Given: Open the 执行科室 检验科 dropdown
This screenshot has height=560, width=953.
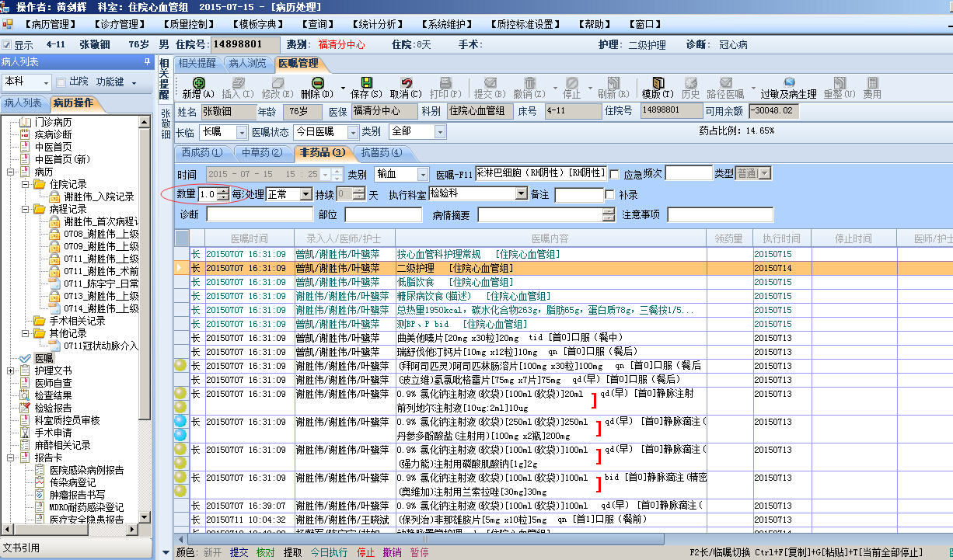Looking at the screenshot, I should (x=521, y=194).
